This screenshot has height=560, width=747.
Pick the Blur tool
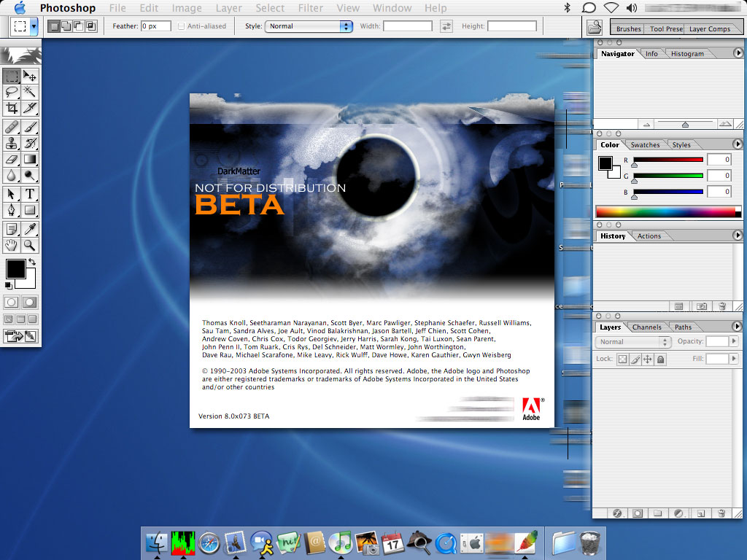point(12,176)
